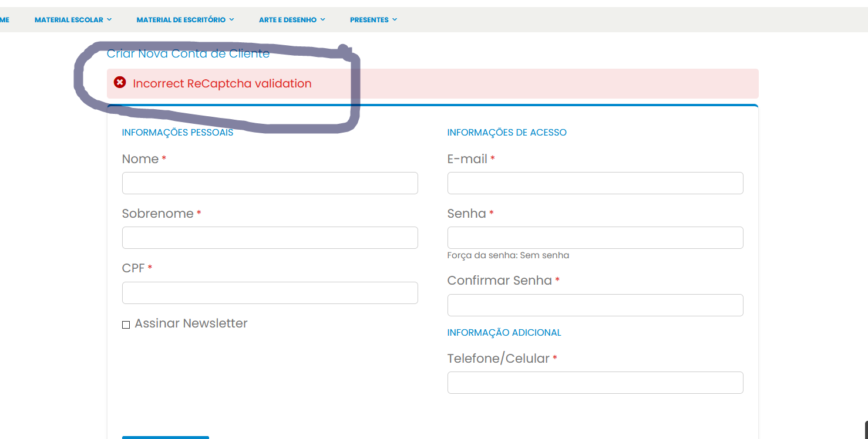868x439 pixels.
Task: Click the Assinar Newsletter label text
Action: point(191,323)
